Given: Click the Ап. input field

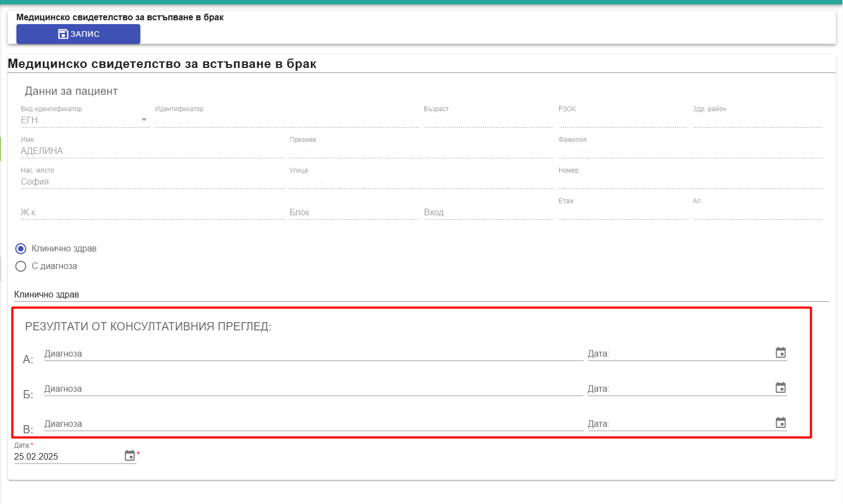Looking at the screenshot, I should click(757, 212).
